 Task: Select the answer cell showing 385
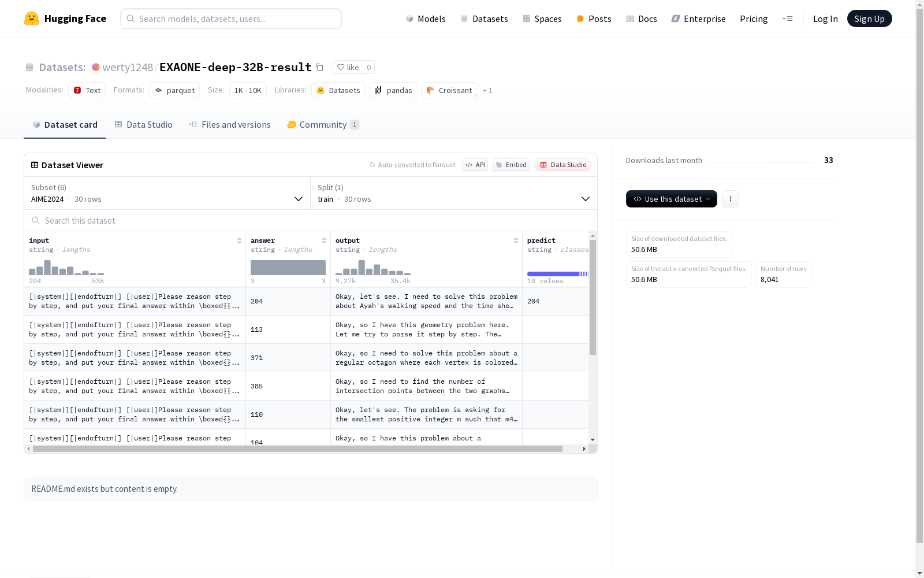click(288, 386)
